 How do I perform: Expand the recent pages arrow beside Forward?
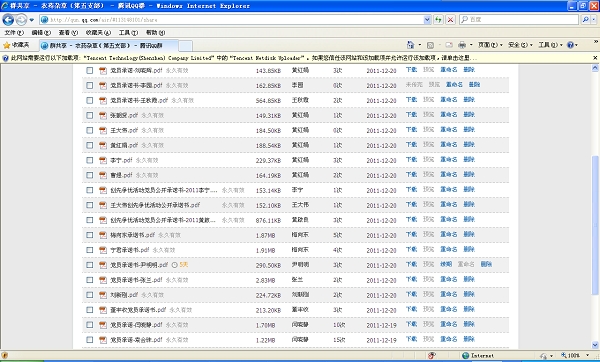pos(32,20)
